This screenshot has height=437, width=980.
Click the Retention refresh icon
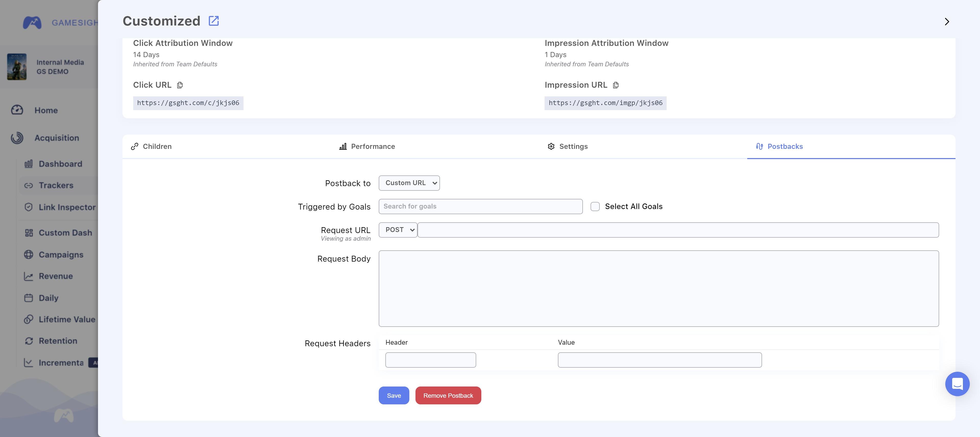click(29, 341)
